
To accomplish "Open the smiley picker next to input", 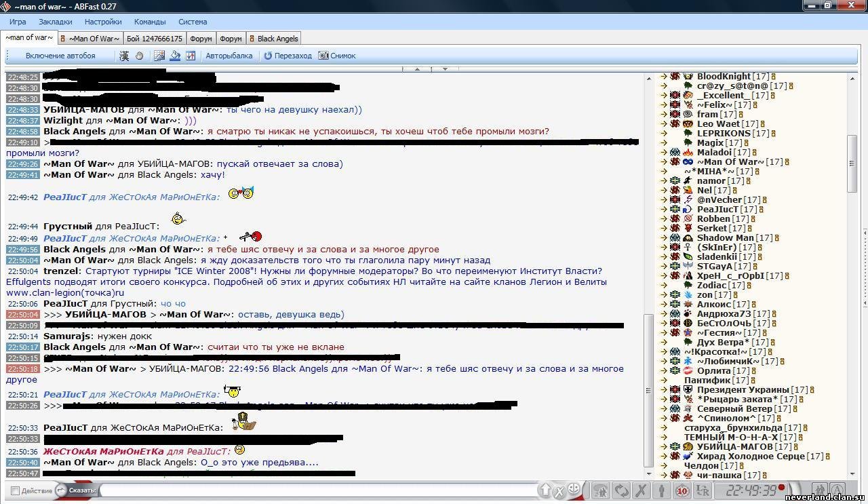I will 574,489.
